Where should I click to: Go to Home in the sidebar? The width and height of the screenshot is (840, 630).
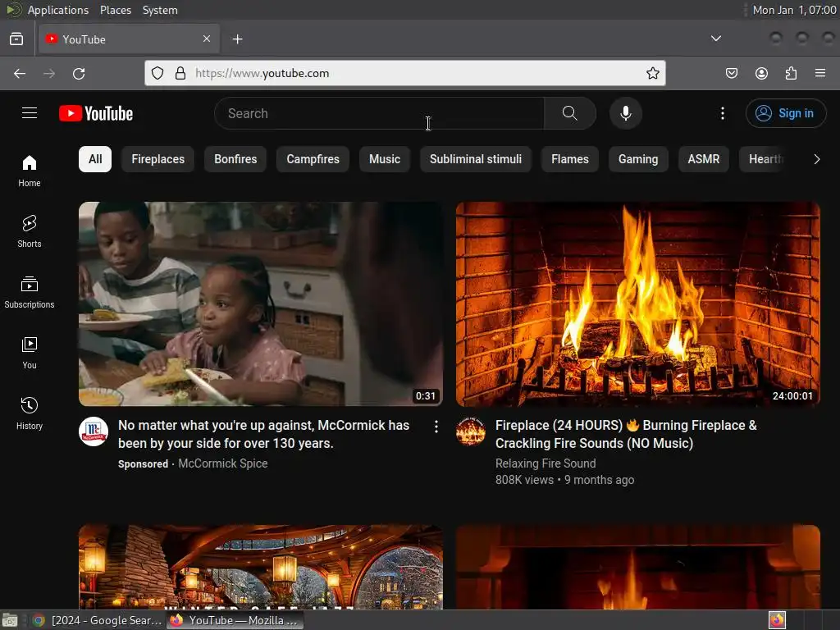30,171
